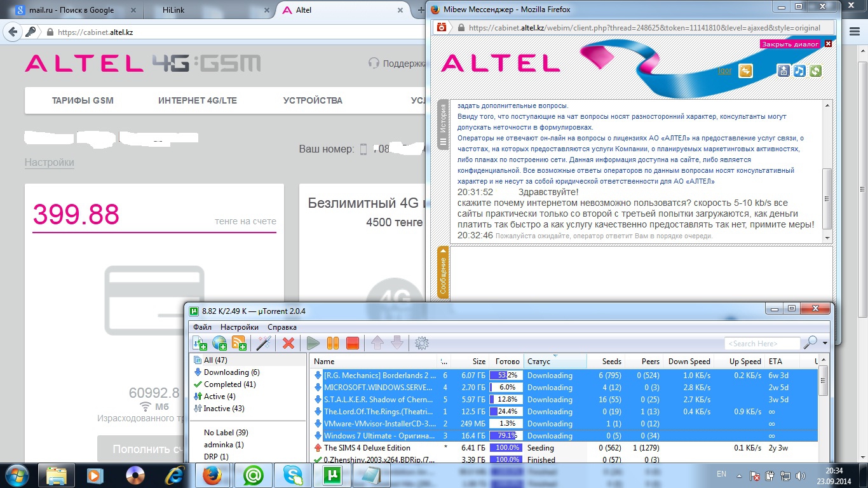The image size is (868, 488).
Task: Click the green Start torrent button
Action: 313,343
